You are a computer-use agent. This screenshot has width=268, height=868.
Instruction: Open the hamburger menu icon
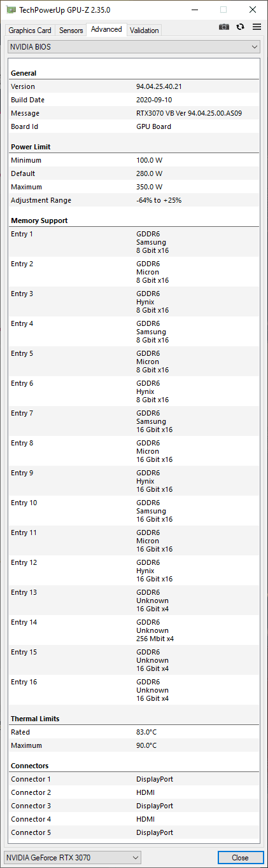pyautogui.click(x=257, y=27)
